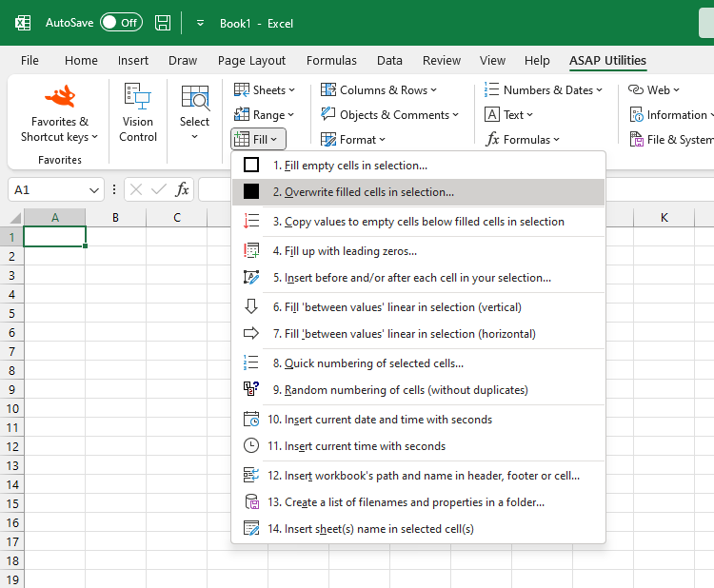Select row 10 header
714x588 pixels.
pyautogui.click(x=11, y=409)
